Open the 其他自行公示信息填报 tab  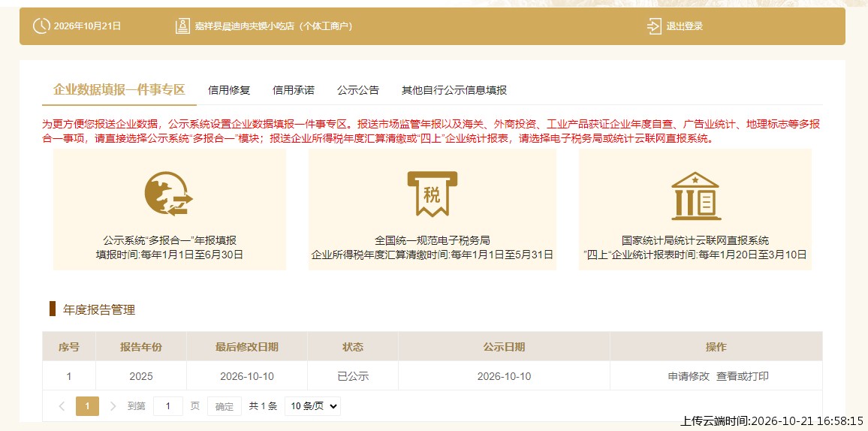click(454, 90)
